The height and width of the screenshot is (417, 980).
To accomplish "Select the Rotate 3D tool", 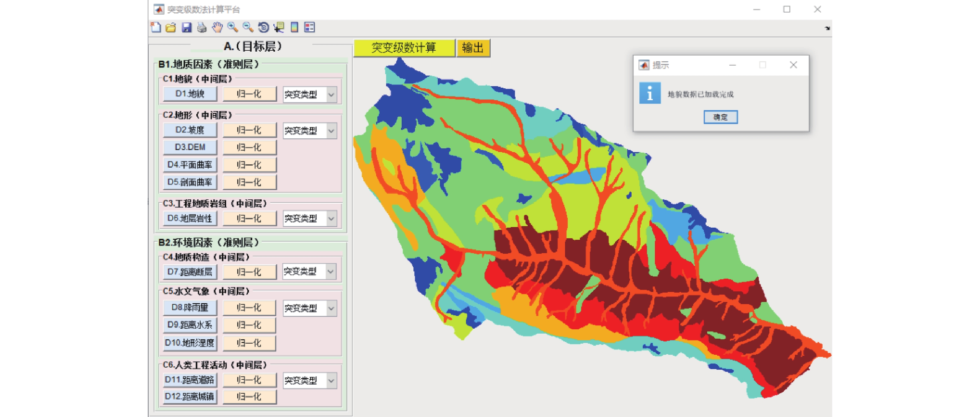I will [x=263, y=27].
